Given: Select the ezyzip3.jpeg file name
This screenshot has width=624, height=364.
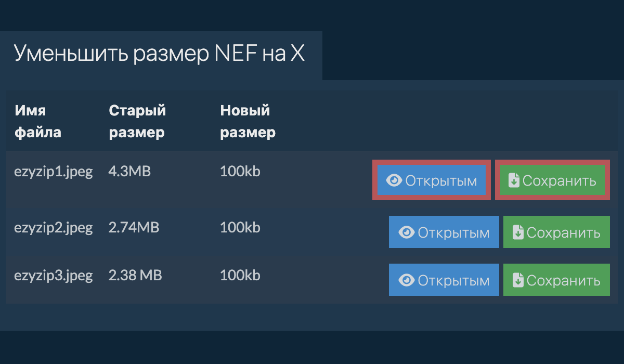Looking at the screenshot, I should [x=54, y=275].
